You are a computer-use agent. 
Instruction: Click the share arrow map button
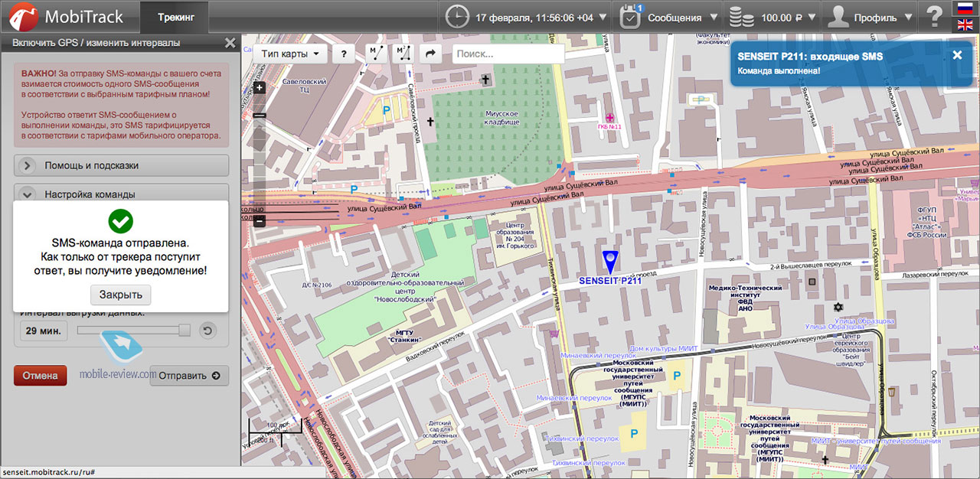(x=430, y=54)
